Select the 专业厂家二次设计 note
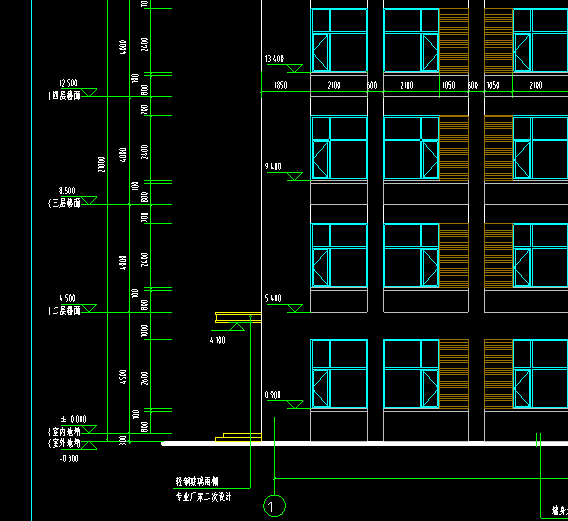The height and width of the screenshot is (521, 568). (204, 496)
